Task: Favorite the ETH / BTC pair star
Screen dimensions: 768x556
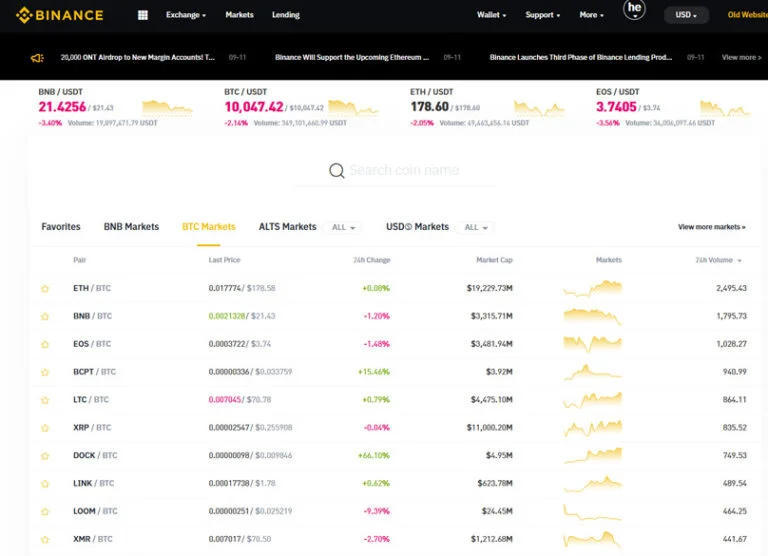Action: click(x=45, y=289)
